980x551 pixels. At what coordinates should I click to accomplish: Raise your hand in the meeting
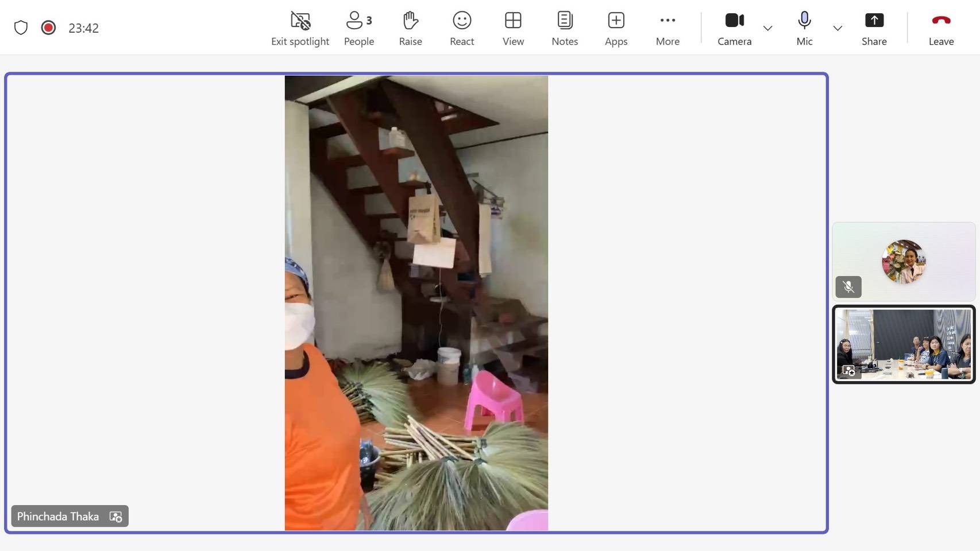click(410, 28)
